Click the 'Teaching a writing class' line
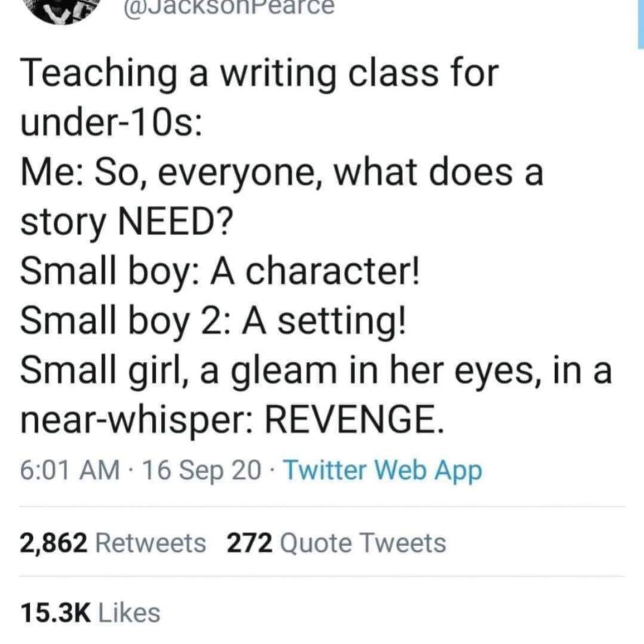 click(259, 75)
